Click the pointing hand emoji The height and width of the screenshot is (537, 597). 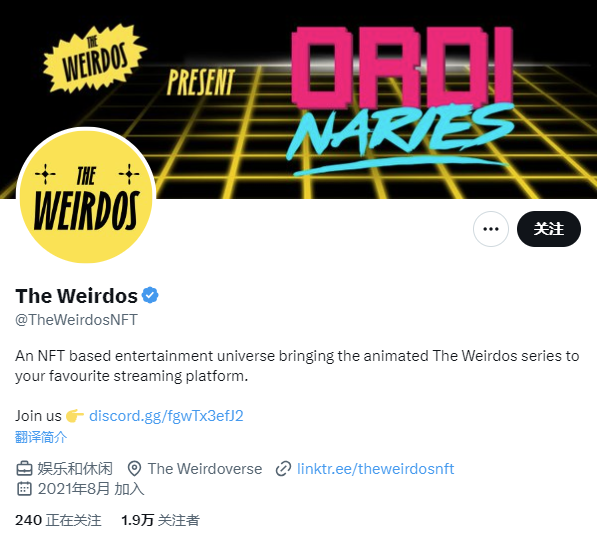[75, 416]
